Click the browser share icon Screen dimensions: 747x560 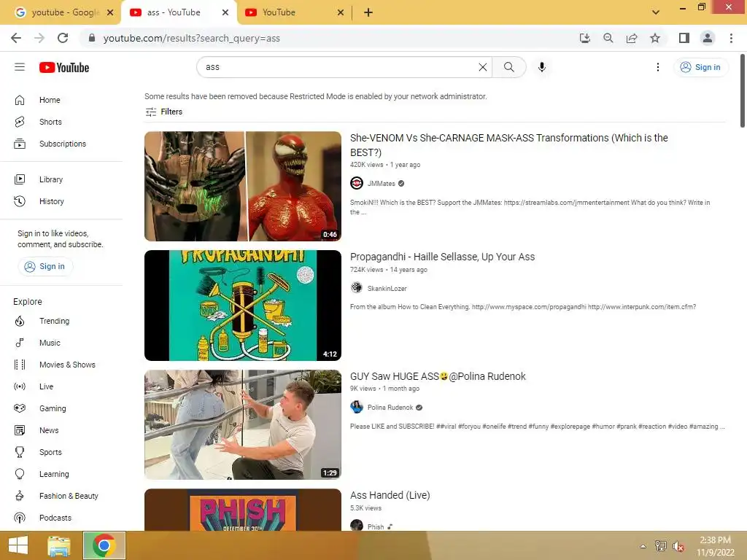(632, 38)
